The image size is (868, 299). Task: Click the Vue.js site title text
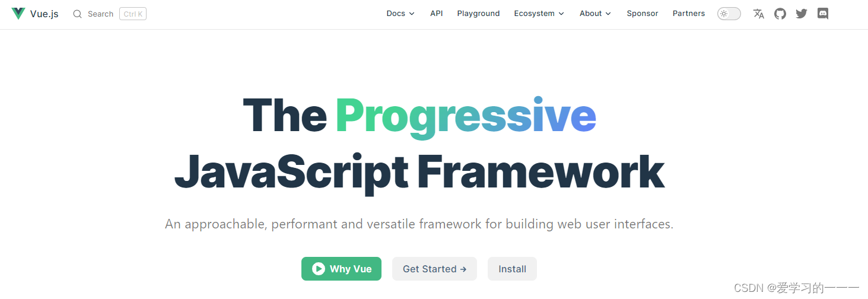pos(44,14)
